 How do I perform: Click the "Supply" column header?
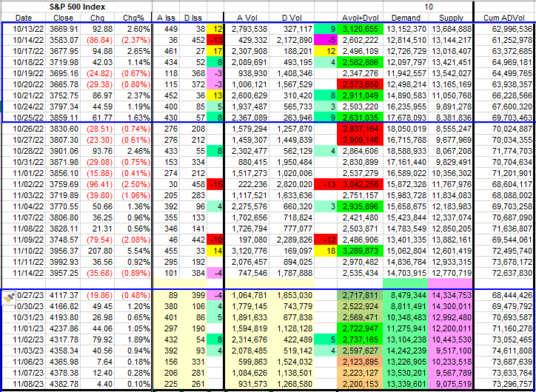tap(451, 18)
